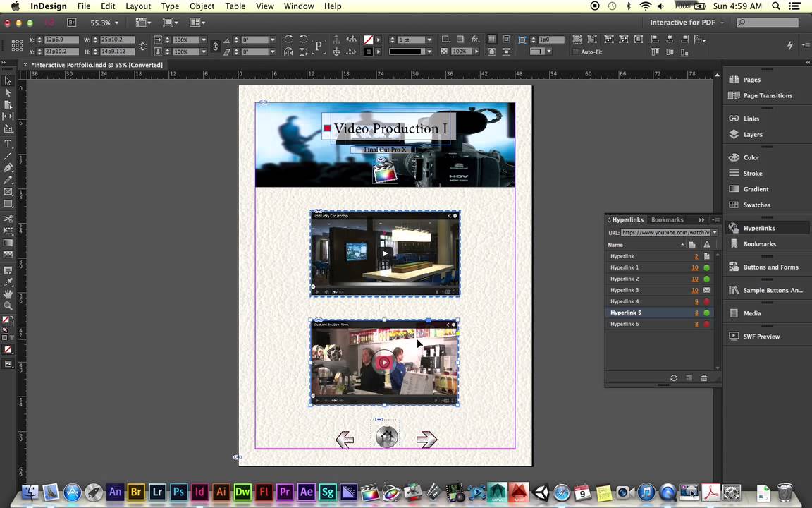Click the fill color swatch in control bar
The image size is (812, 508).
coord(368,40)
